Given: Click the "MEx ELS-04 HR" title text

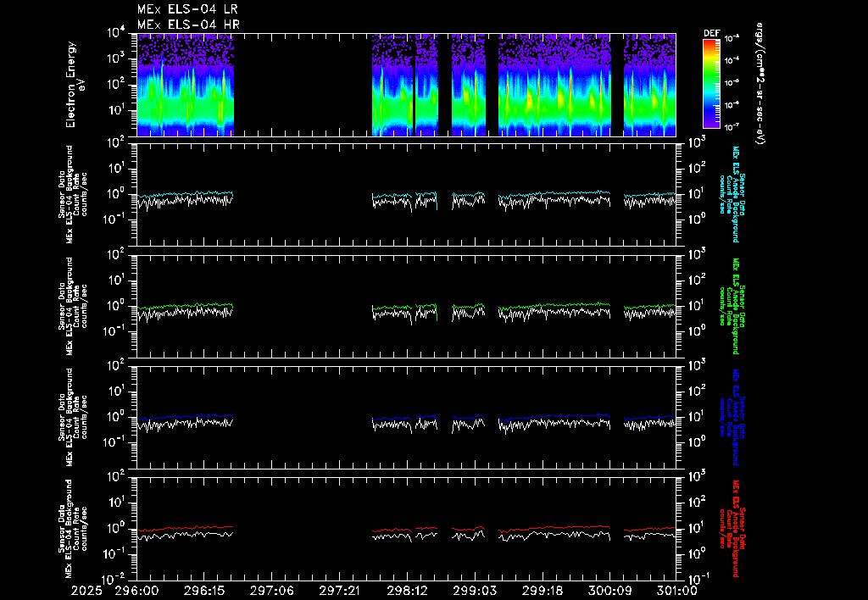Looking at the screenshot, I should (x=188, y=25).
